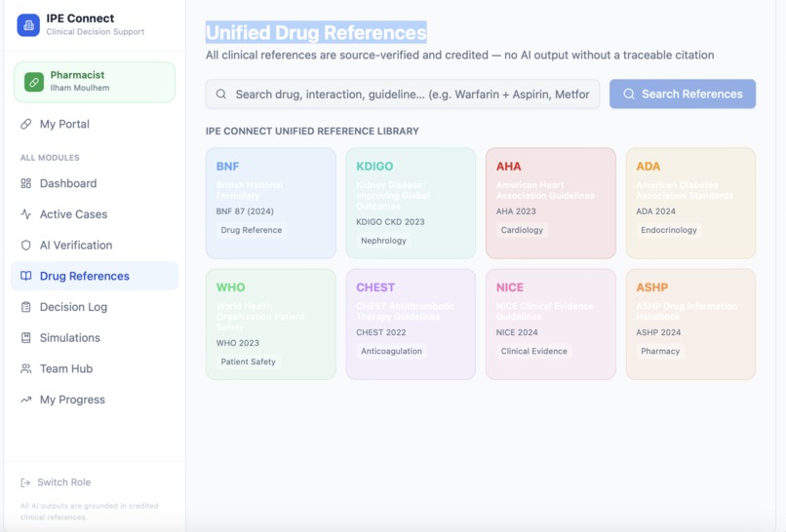The width and height of the screenshot is (786, 532).
Task: Select Drug References in the sidebar
Action: pos(95,276)
